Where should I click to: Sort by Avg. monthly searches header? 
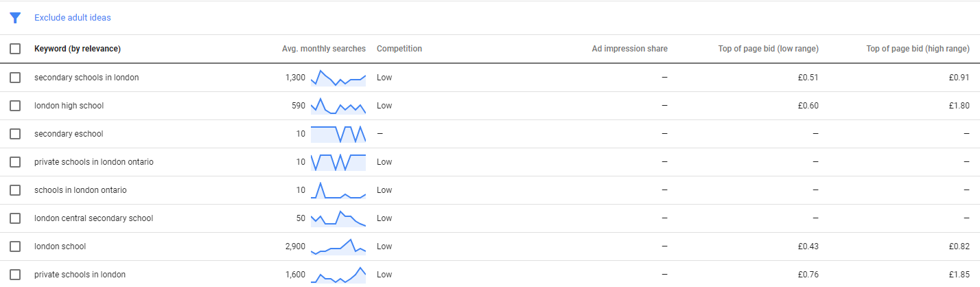324,49
